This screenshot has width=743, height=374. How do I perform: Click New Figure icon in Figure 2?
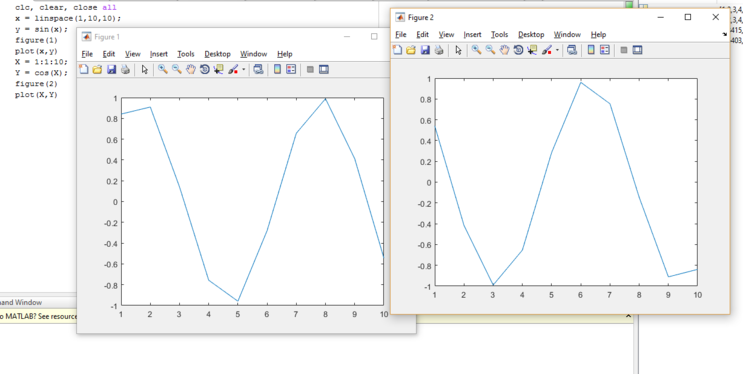click(x=397, y=50)
